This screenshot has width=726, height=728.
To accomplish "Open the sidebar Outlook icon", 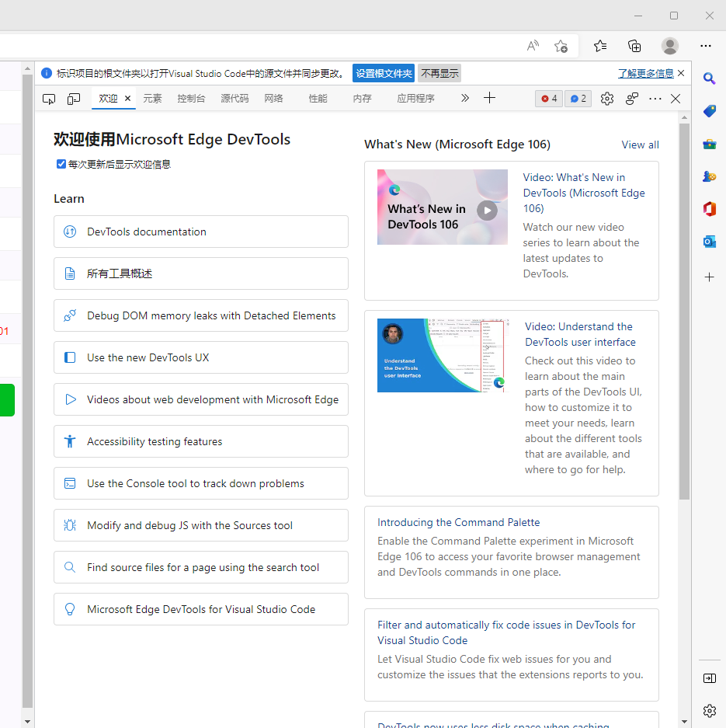I will point(709,242).
